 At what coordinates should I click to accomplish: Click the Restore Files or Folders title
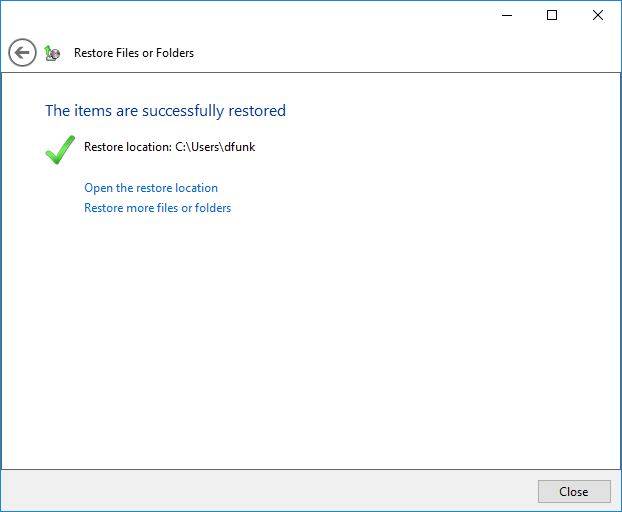134,53
